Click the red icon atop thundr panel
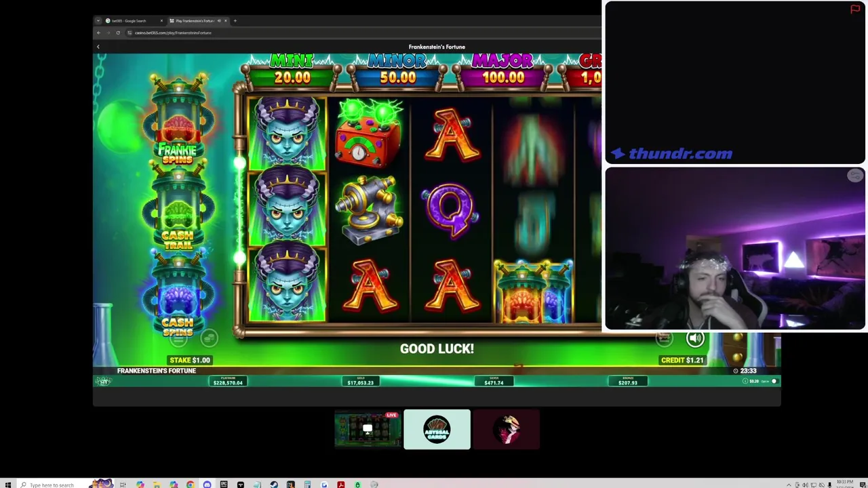The image size is (868, 488). click(855, 9)
